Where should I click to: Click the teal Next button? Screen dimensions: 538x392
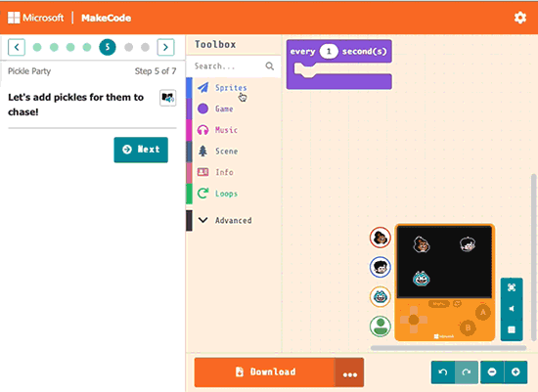(x=141, y=150)
